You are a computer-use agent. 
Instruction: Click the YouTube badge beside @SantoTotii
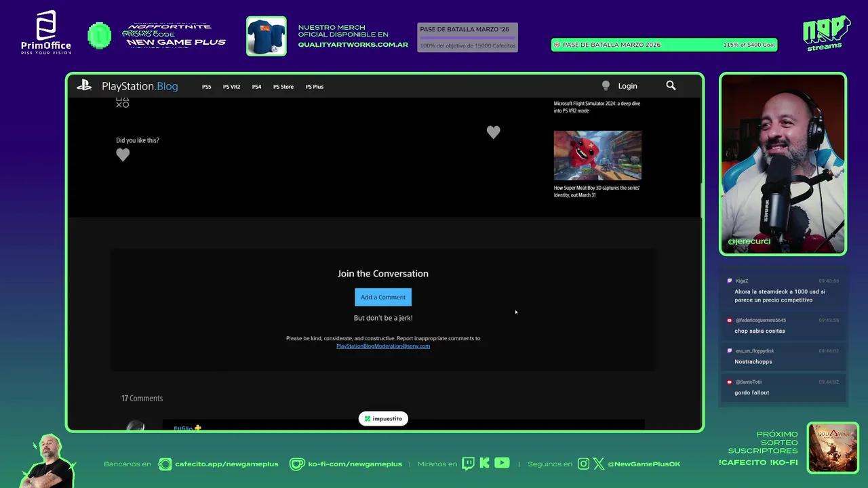tap(730, 382)
